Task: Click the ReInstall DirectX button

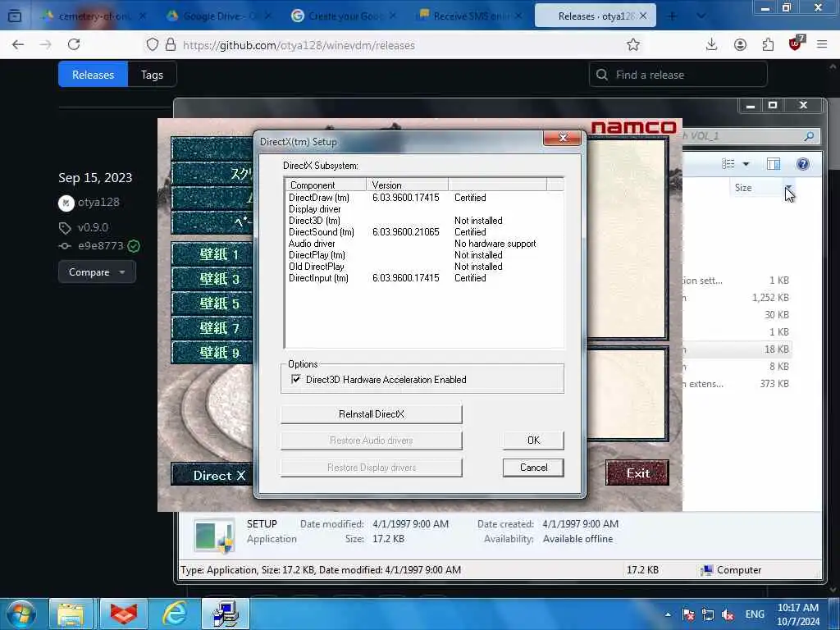Action: click(372, 414)
